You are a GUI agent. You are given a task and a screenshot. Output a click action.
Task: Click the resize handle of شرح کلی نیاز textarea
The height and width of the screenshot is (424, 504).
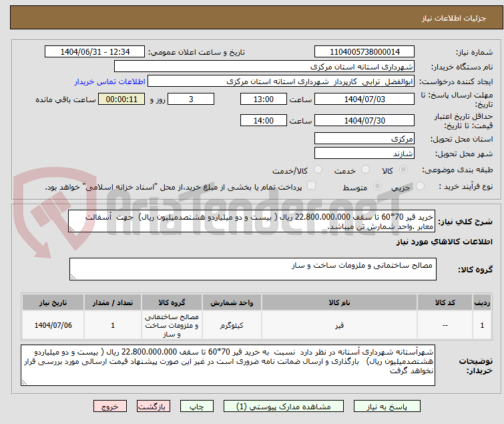point(71,229)
